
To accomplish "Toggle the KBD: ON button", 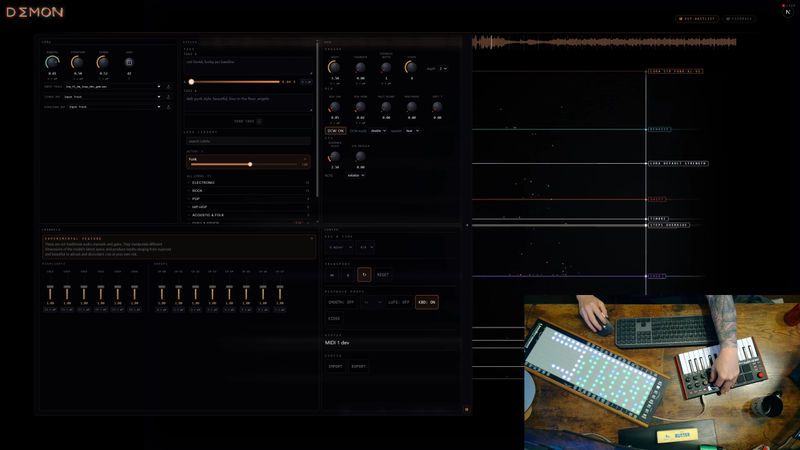I will 427,302.
